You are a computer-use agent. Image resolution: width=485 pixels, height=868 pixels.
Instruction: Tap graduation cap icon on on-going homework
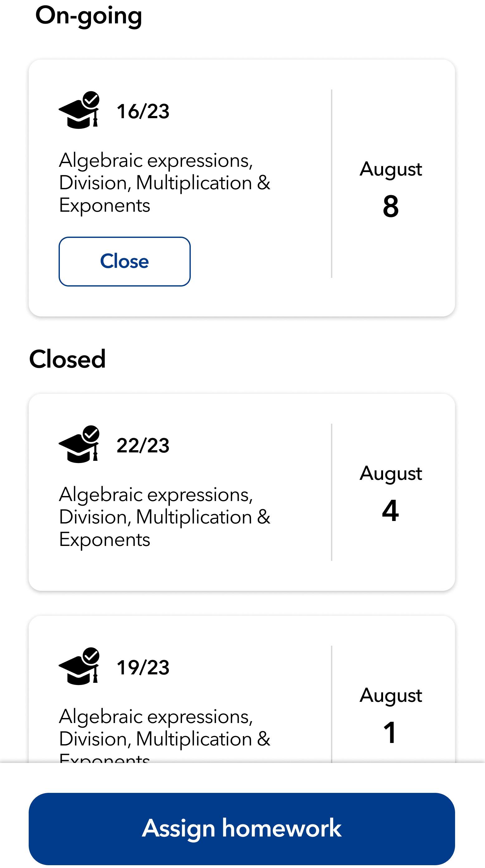point(79,110)
